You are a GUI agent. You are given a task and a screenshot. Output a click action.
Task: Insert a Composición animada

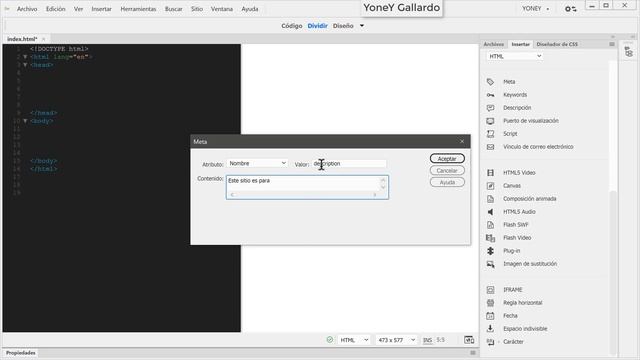pyautogui.click(x=529, y=199)
